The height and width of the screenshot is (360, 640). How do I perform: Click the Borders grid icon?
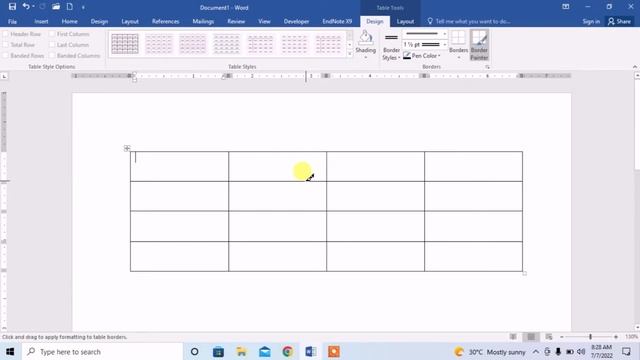[458, 38]
